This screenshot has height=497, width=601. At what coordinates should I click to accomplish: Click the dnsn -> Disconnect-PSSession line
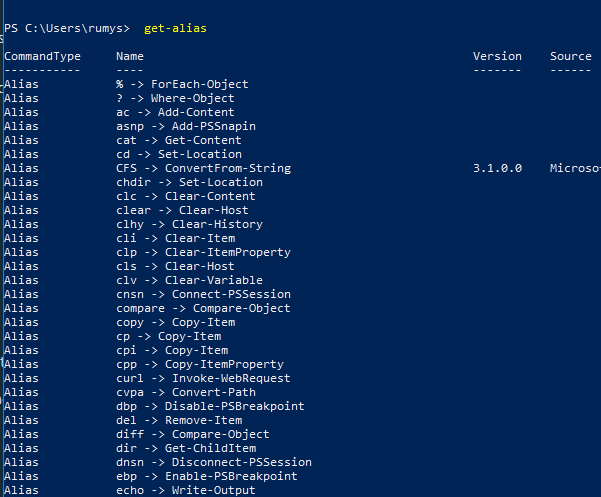[214, 463]
